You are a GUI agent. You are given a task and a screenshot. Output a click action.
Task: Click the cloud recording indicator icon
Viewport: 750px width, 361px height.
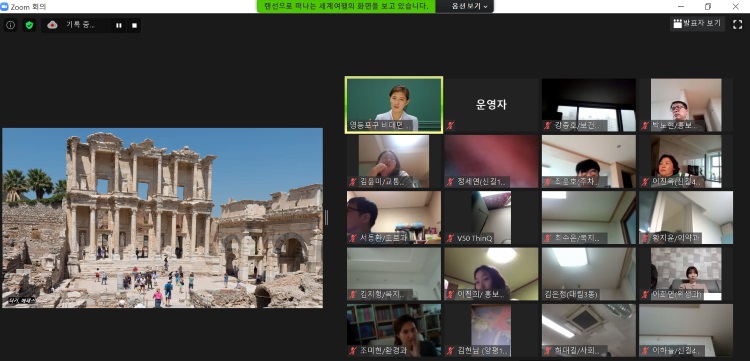[52, 25]
